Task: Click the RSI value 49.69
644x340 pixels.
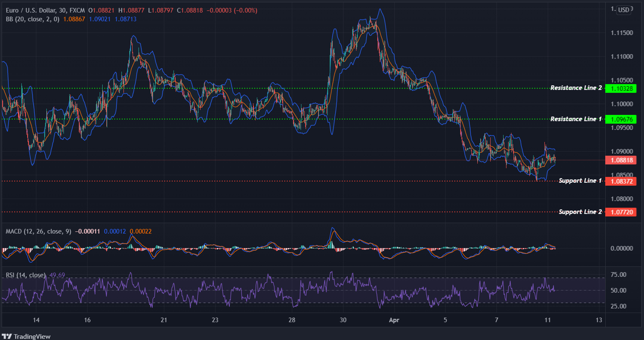Action: pos(57,275)
